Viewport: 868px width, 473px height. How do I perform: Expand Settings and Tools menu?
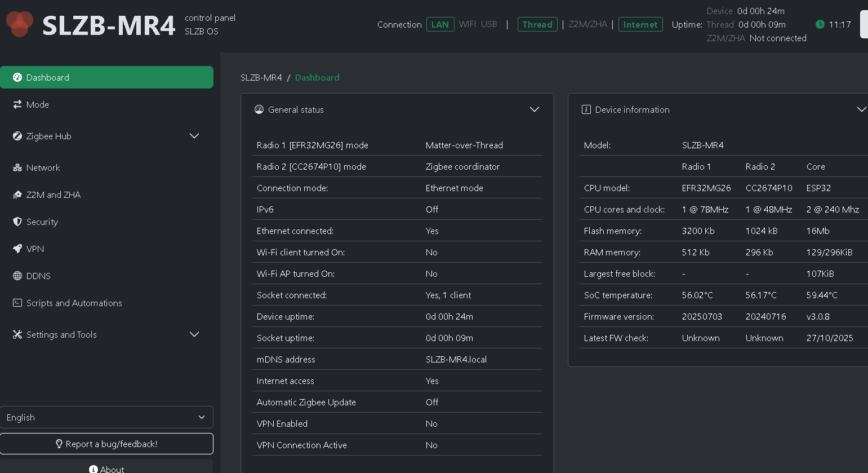(x=194, y=335)
